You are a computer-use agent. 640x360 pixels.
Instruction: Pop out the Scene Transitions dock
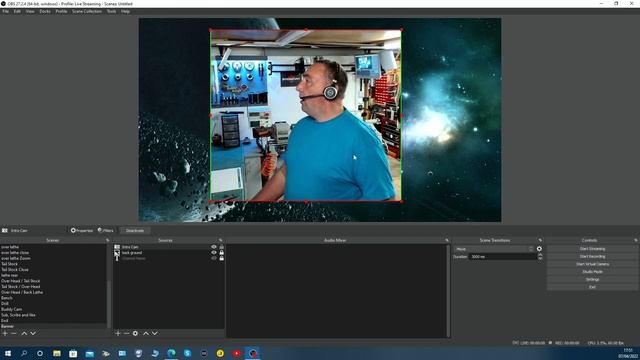[540, 240]
